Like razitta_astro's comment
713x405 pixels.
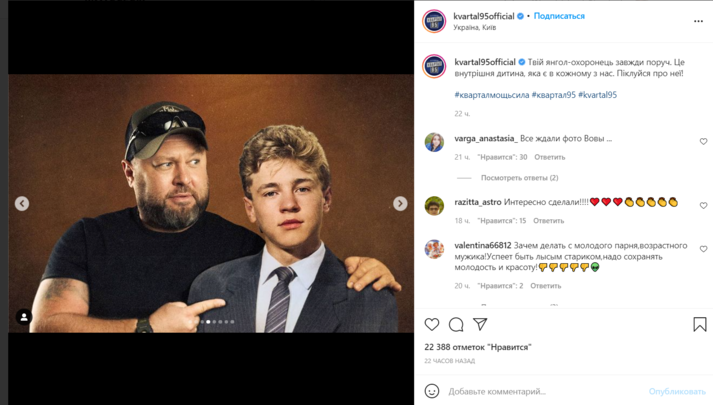(x=703, y=206)
